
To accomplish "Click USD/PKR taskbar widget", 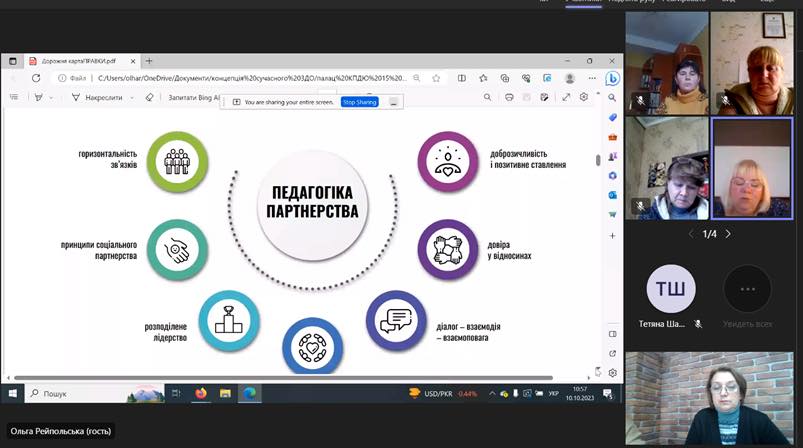I will click(443, 393).
